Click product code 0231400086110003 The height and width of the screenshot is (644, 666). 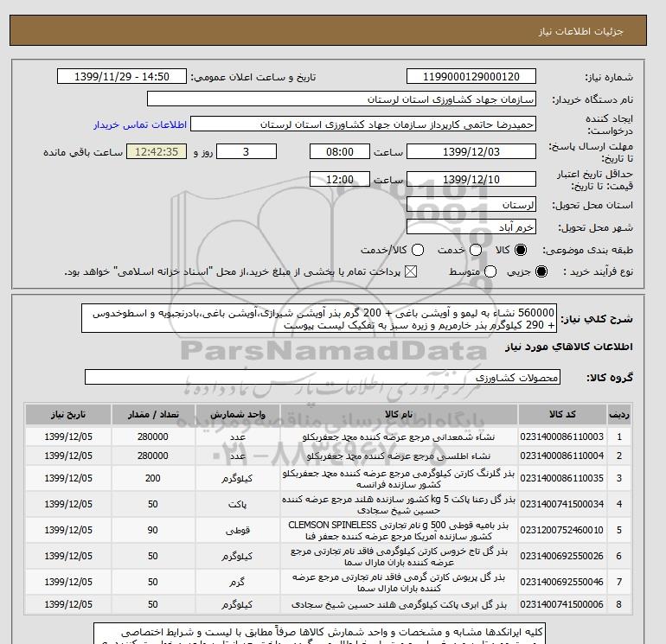pyautogui.click(x=561, y=437)
